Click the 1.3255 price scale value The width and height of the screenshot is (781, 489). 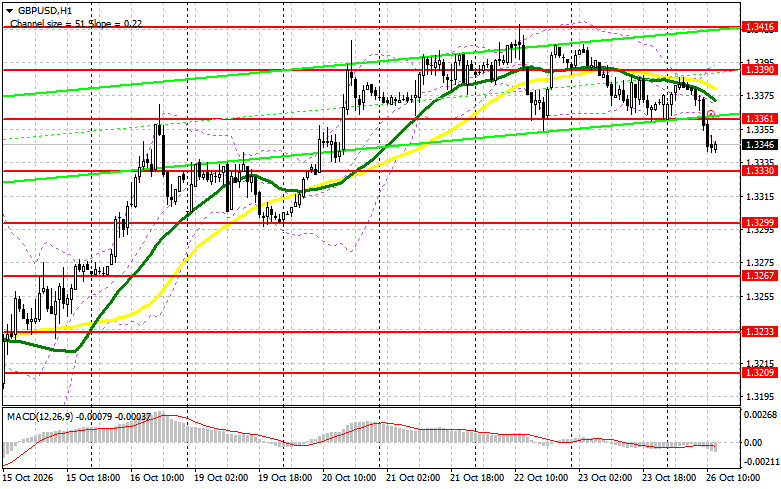760,297
